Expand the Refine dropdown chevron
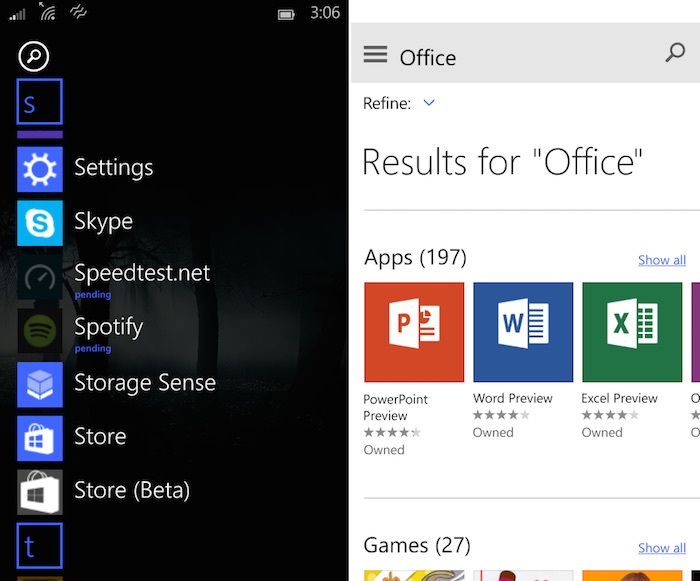 click(x=429, y=103)
